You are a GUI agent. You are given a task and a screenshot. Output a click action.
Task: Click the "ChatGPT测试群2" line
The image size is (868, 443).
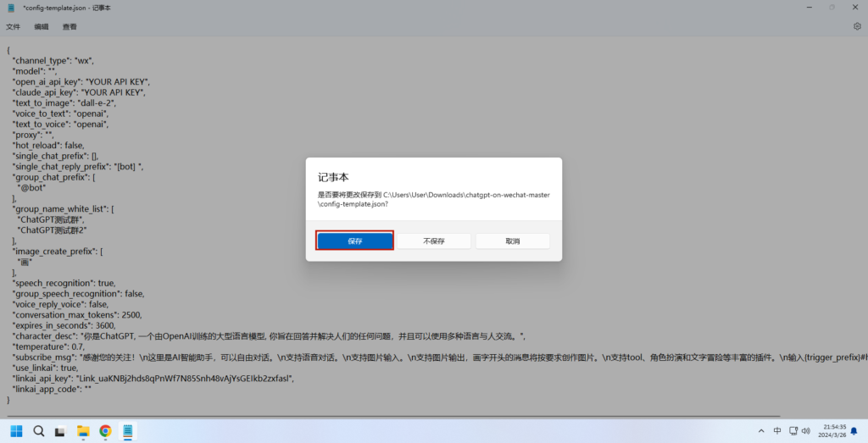52,230
